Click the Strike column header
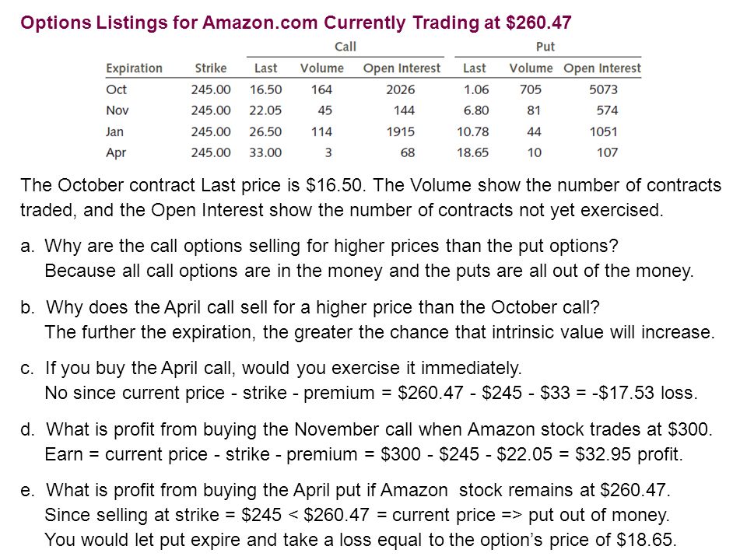Screen dimensions: 747x560 click(x=211, y=68)
